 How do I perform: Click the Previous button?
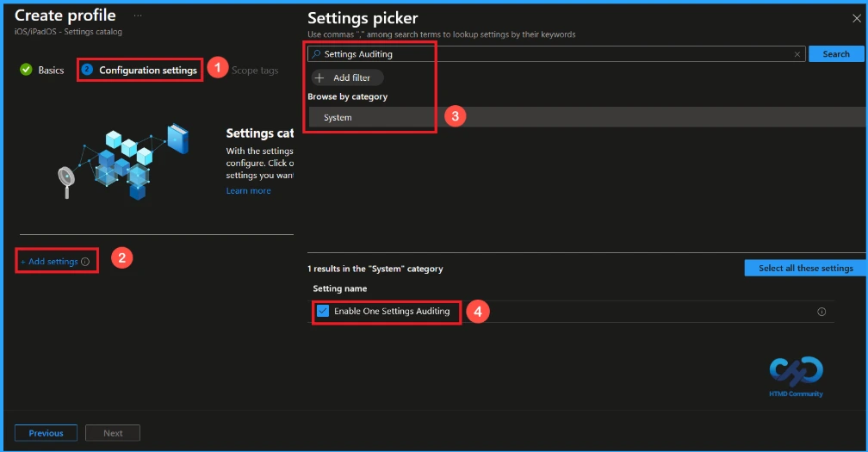pyautogui.click(x=46, y=433)
